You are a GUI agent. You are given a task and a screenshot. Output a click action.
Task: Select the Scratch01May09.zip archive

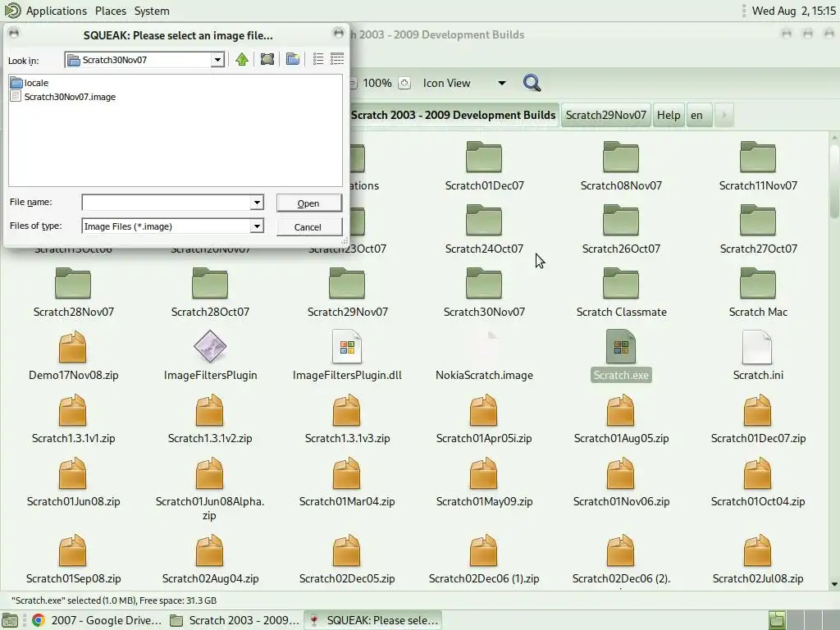click(484, 482)
